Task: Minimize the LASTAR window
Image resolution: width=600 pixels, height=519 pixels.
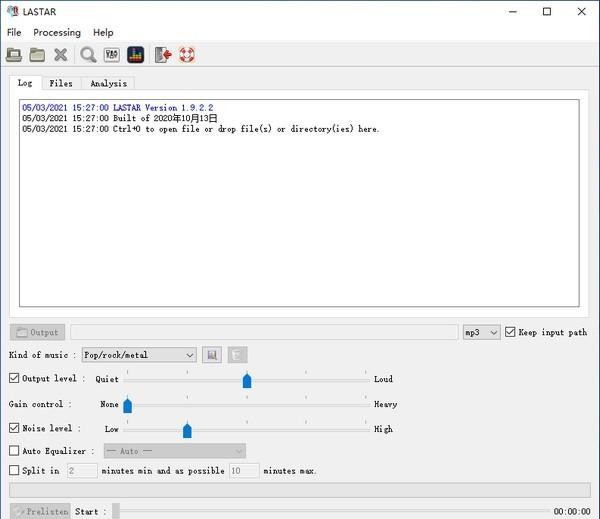Action: pos(513,11)
